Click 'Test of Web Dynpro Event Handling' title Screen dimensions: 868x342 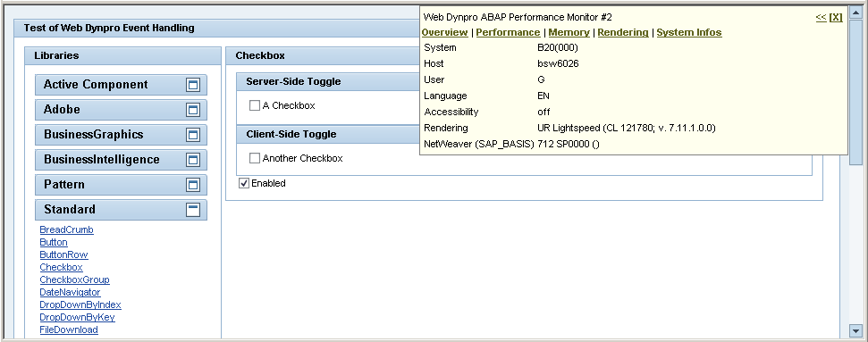point(109,28)
